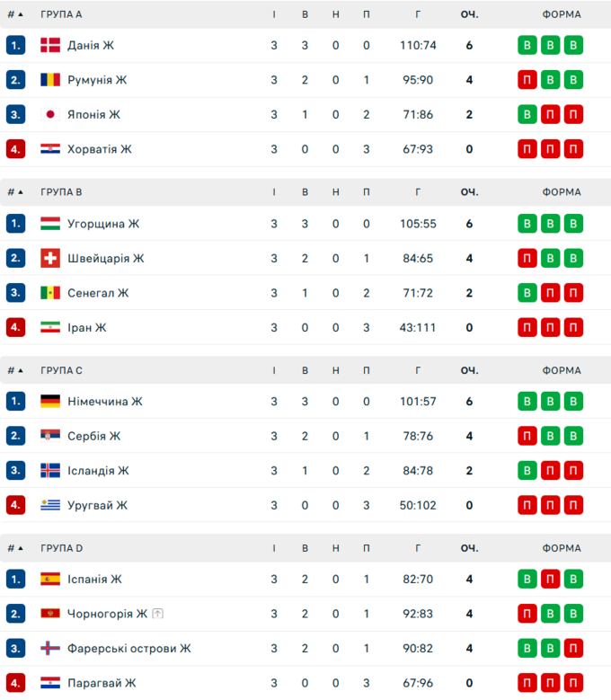Click Угорщина Ж rank 1 badge
Viewport: 611px width, 700px height.
[15, 224]
